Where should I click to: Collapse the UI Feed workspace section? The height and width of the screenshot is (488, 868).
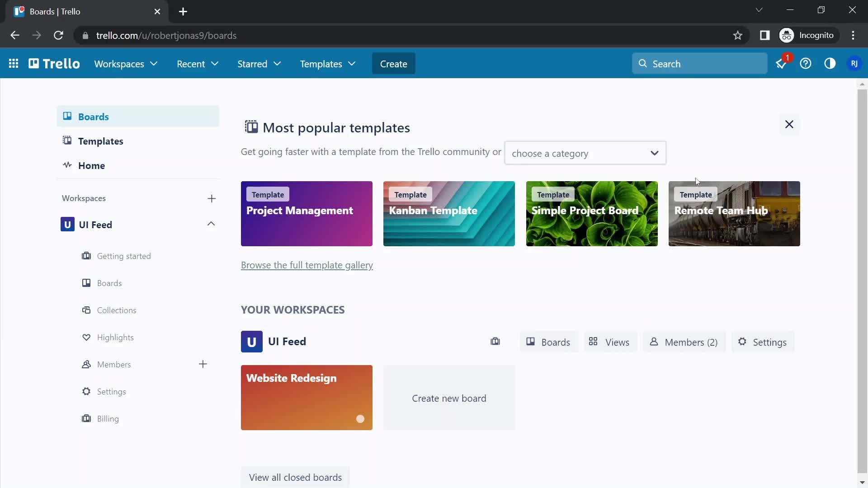[x=211, y=225]
